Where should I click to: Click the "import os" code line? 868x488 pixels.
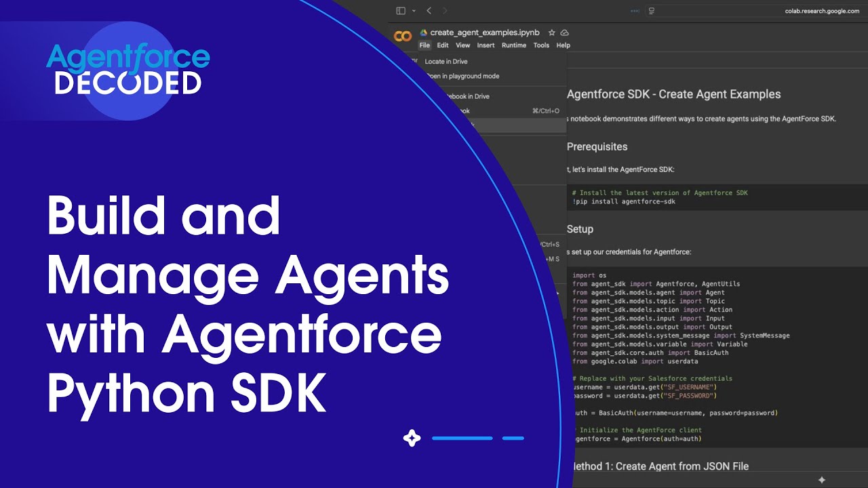point(589,275)
